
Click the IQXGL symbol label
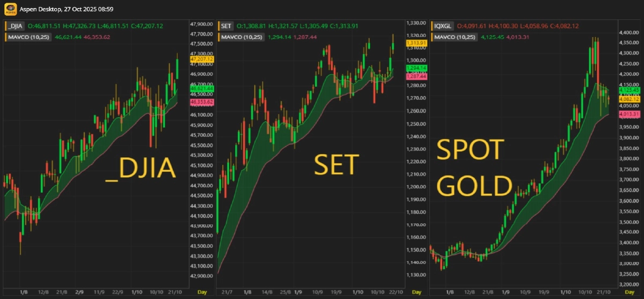pyautogui.click(x=443, y=26)
